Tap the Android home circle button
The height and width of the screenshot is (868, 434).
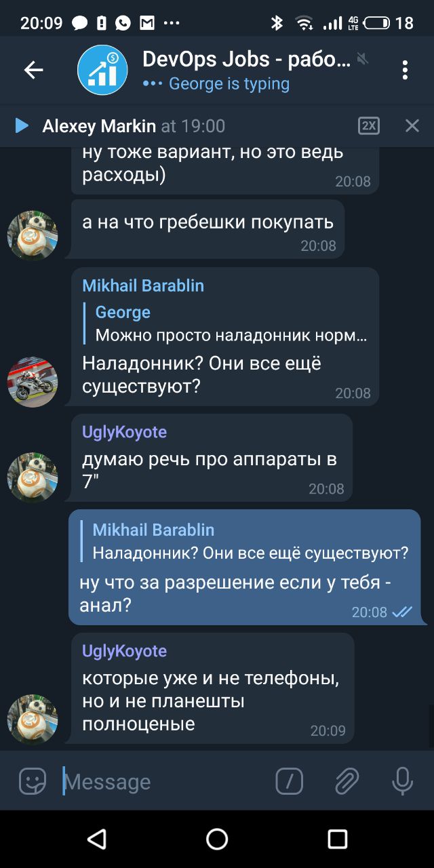click(x=217, y=839)
